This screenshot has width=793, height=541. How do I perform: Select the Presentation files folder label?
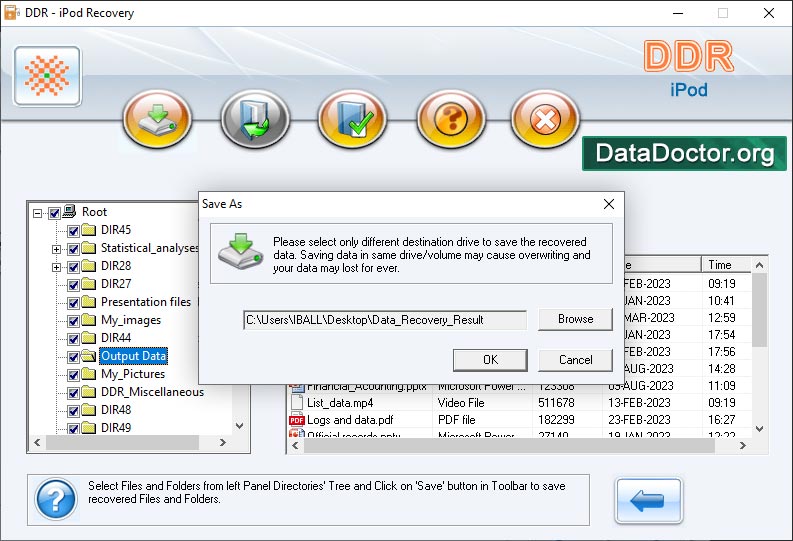pos(146,302)
